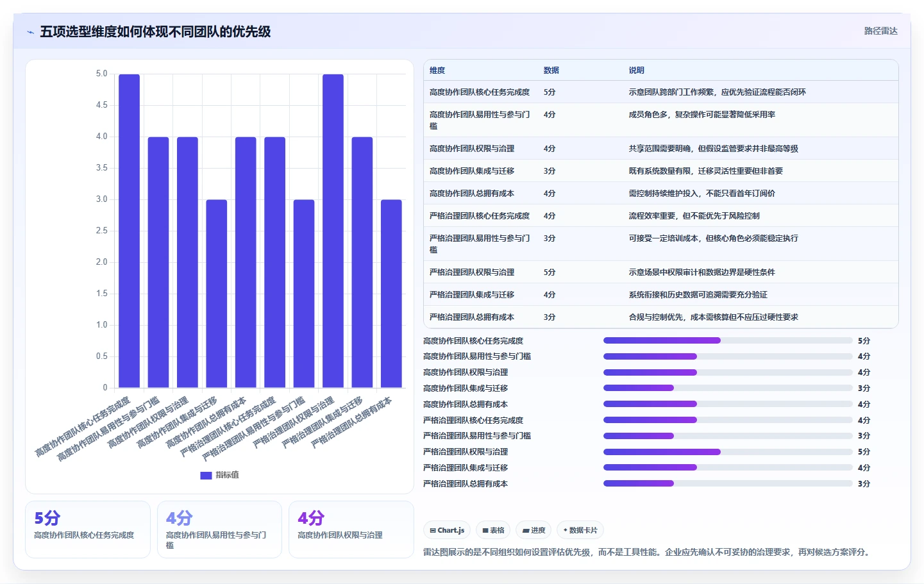
Task: Click table cell 严格治理团队核心任务完成度
Action: tap(480, 216)
